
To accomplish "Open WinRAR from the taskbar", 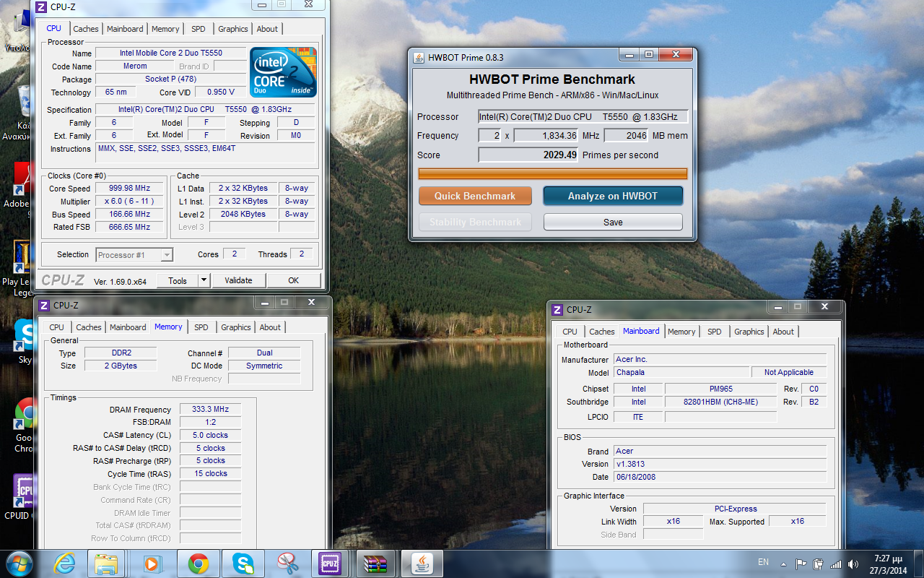I will click(376, 563).
